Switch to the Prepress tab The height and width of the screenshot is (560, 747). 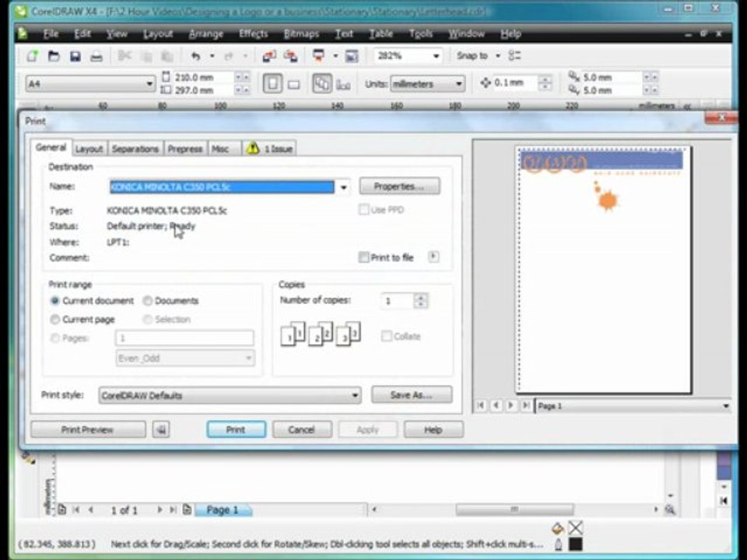point(185,149)
